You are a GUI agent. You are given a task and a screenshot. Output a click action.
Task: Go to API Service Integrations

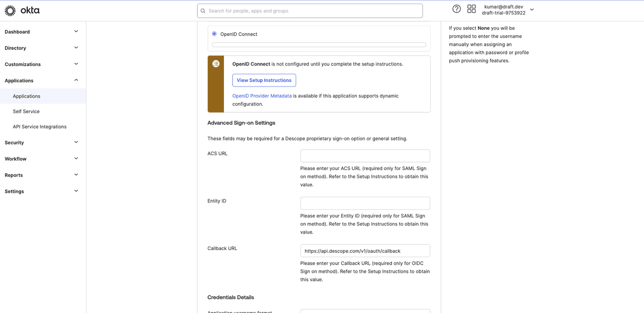tap(39, 126)
